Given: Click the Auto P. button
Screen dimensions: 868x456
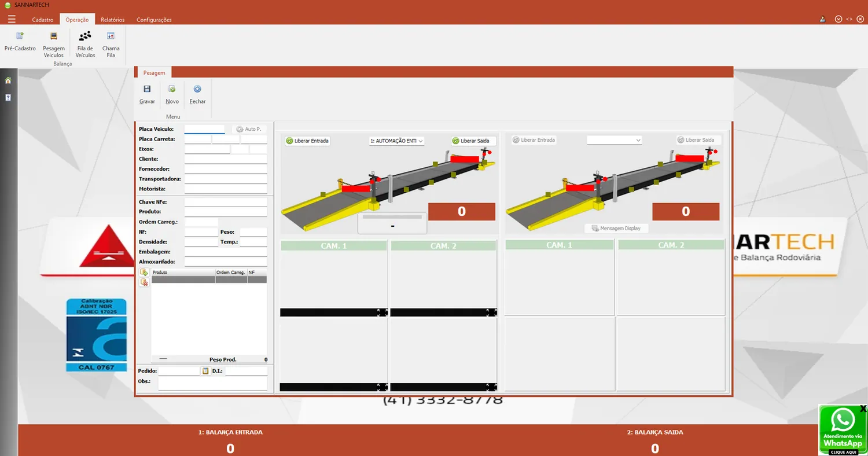Looking at the screenshot, I should tap(249, 129).
